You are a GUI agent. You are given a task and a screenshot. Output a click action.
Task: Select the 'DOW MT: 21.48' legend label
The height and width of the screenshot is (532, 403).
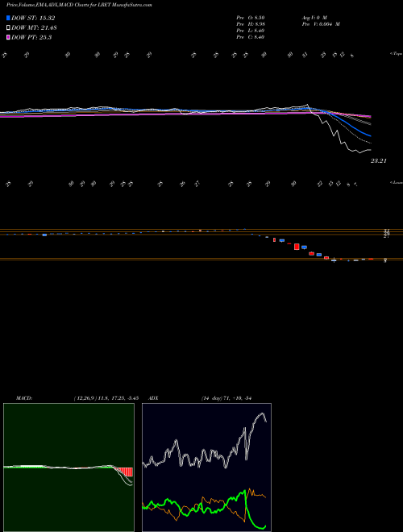coord(34,28)
